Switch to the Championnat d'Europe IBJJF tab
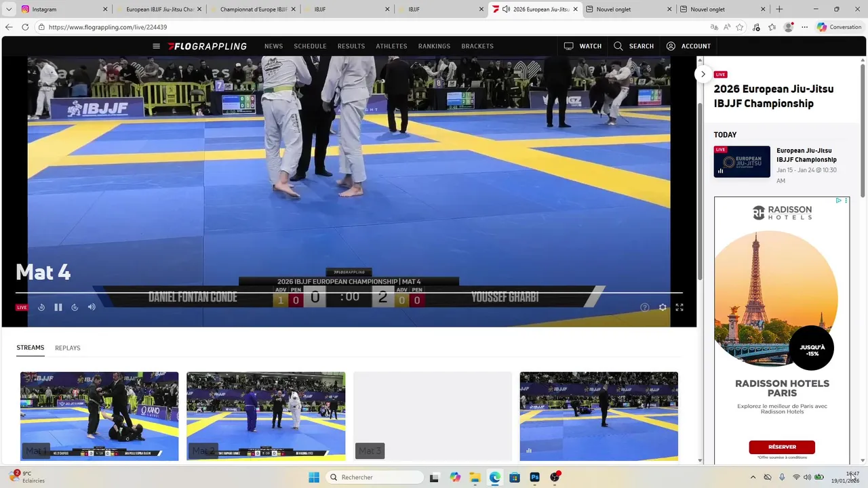Screen dimensions: 868x488 252,9
